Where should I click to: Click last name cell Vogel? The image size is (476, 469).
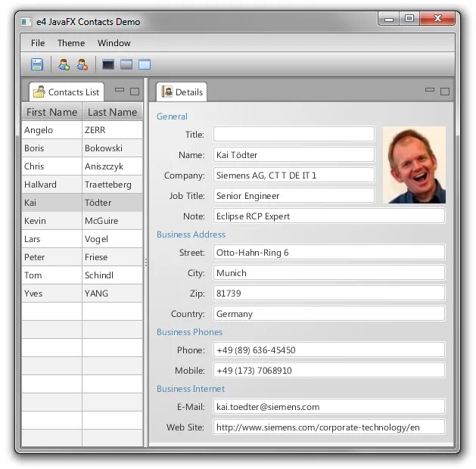pyautogui.click(x=112, y=239)
